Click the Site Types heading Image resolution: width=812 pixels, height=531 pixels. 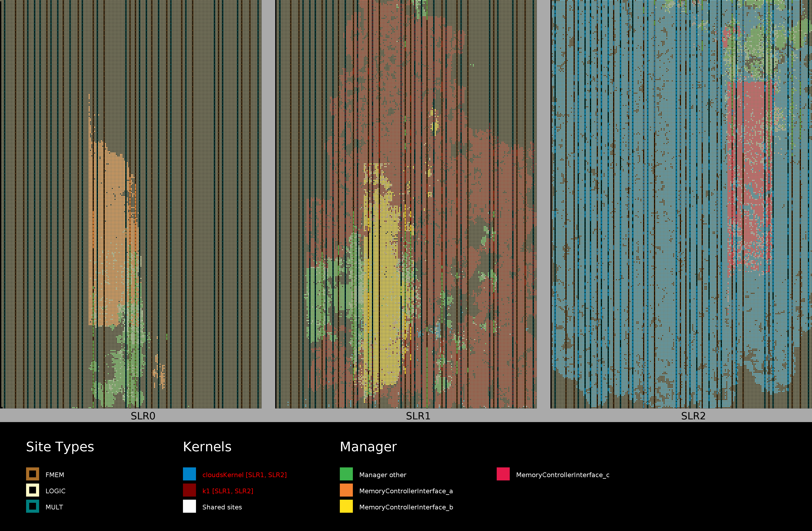pyautogui.click(x=60, y=447)
